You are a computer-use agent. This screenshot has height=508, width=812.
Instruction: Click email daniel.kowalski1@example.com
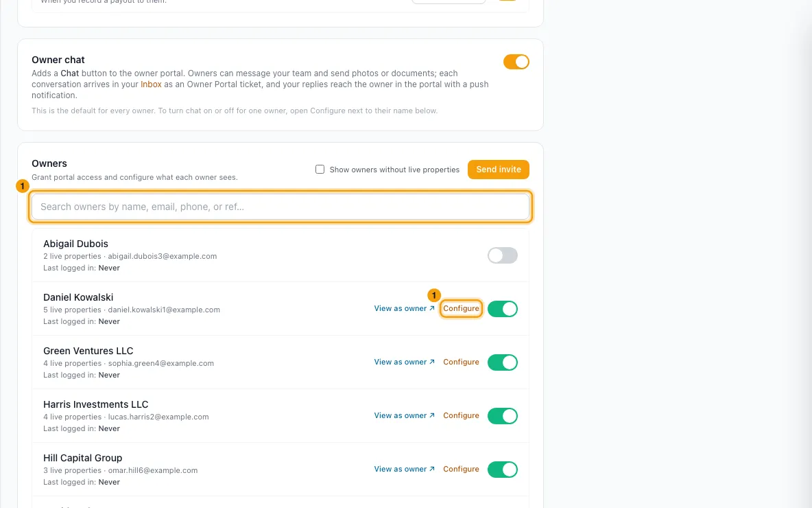(164, 310)
